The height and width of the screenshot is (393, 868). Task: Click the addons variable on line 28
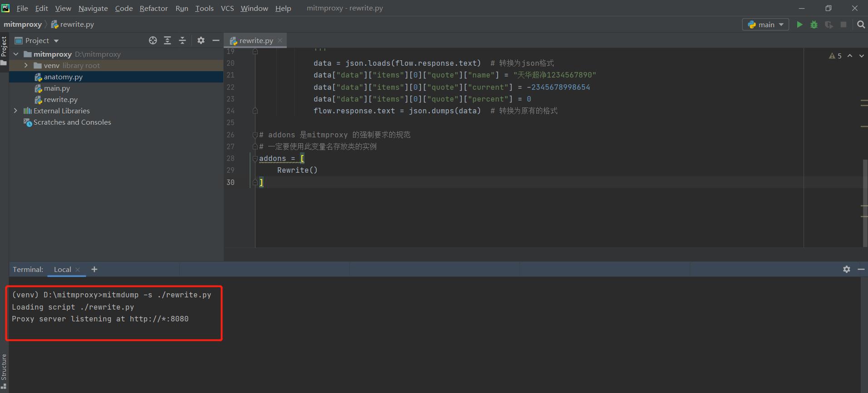tap(272, 158)
